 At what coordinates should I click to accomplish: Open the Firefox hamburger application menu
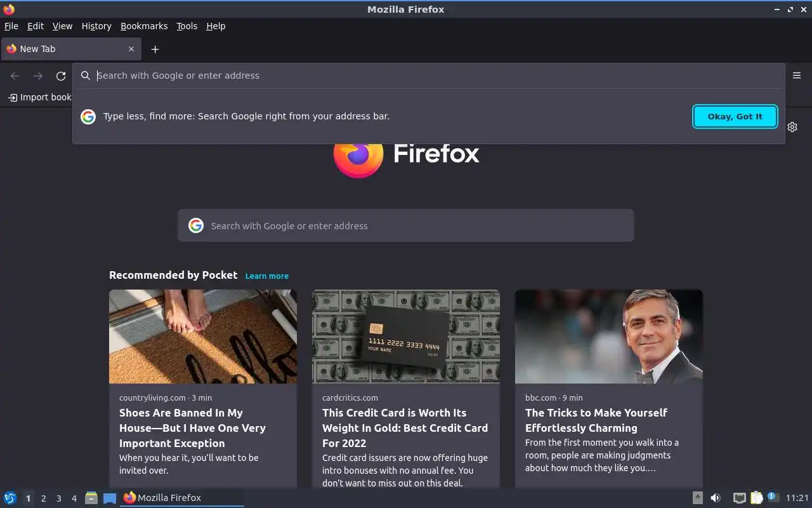point(797,76)
